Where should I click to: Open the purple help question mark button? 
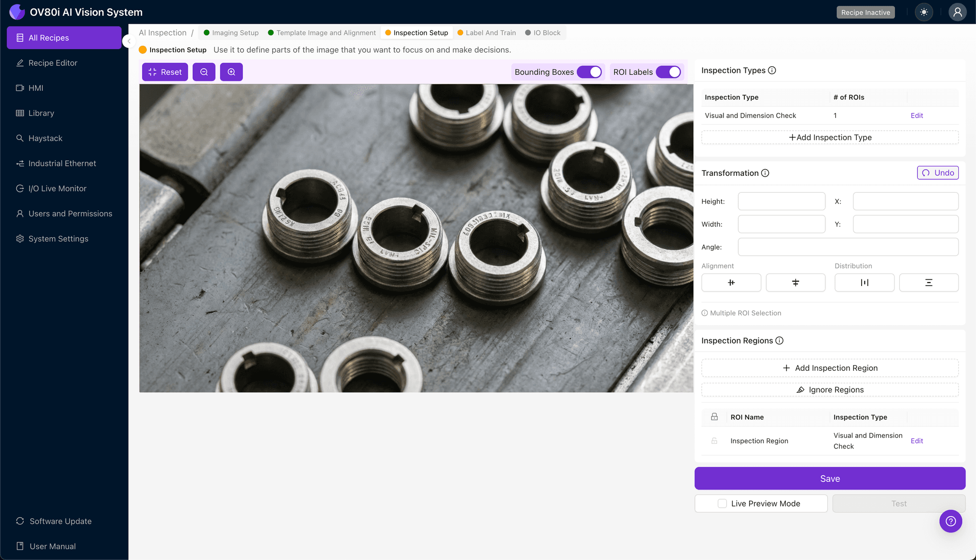[x=950, y=521]
